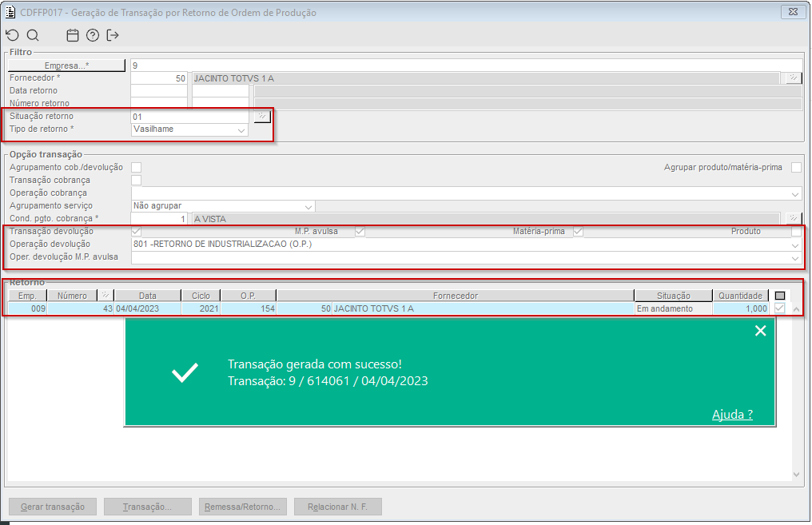This screenshot has width=812, height=525.
Task: Open Oper. devolução M.P. avulsa dropdown
Action: [466, 257]
